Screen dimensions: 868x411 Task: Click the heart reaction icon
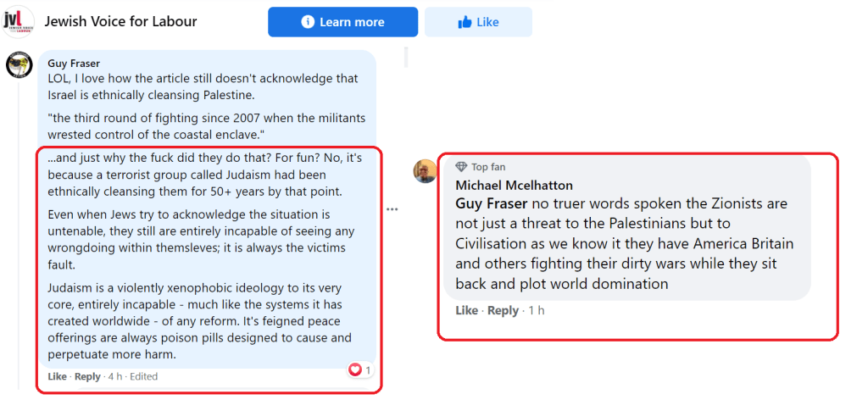pyautogui.click(x=355, y=370)
